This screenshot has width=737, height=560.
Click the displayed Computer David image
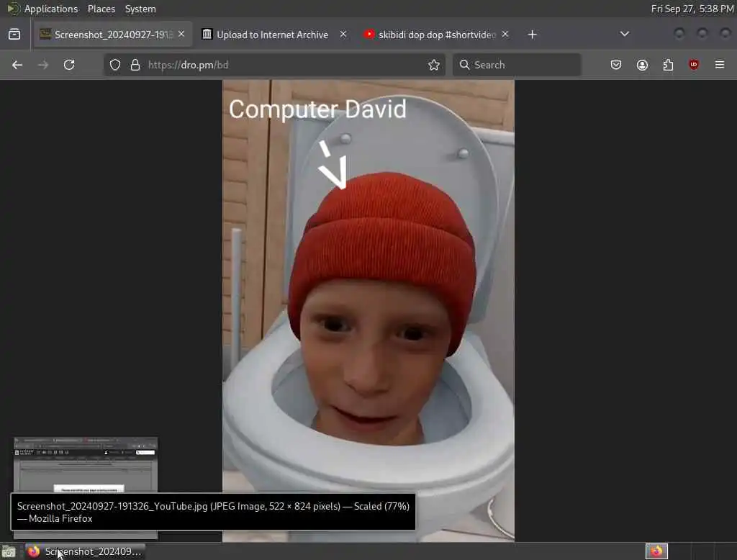pyautogui.click(x=368, y=311)
